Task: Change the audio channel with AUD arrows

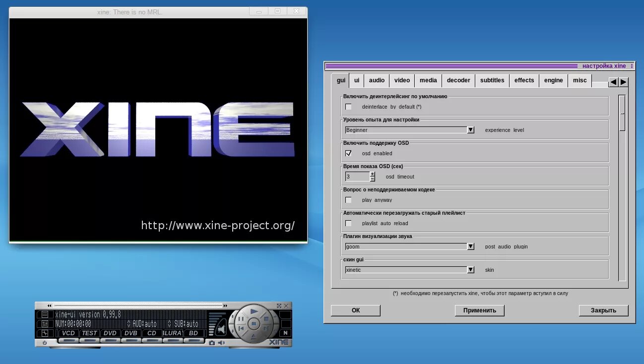Action: pos(129,324)
